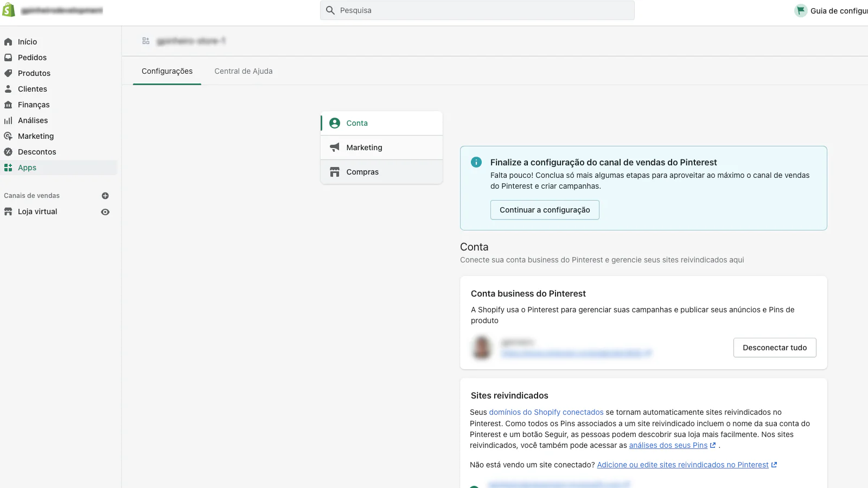Switch to the Configurações tab
868x488 pixels.
[x=167, y=71]
